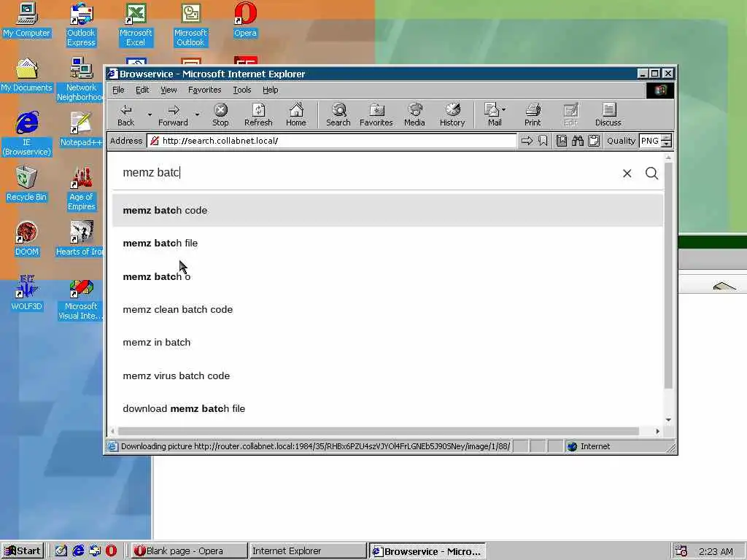
Task: Open the Help menu
Action: (270, 90)
